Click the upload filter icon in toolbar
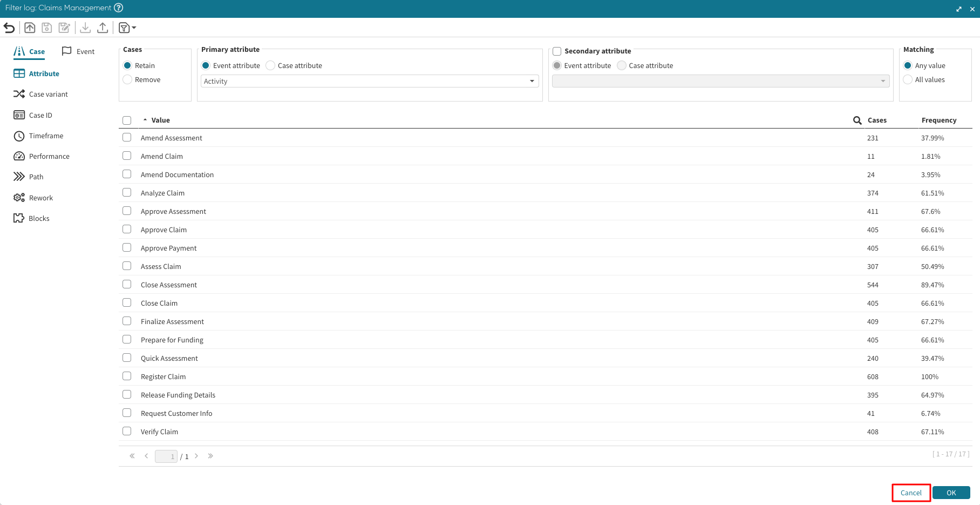The image size is (980, 505). point(103,28)
